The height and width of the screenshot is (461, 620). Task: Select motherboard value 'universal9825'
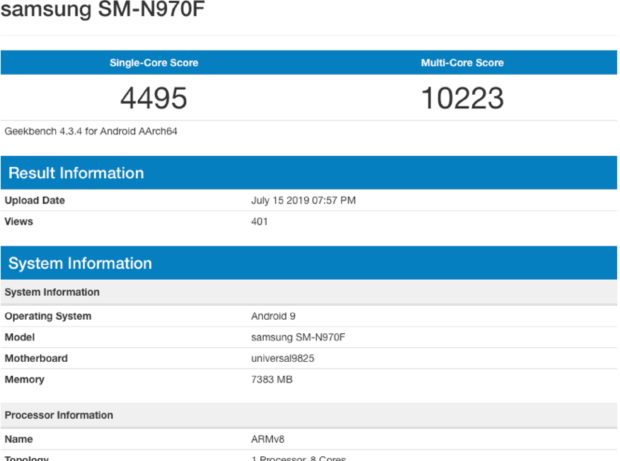coord(283,358)
